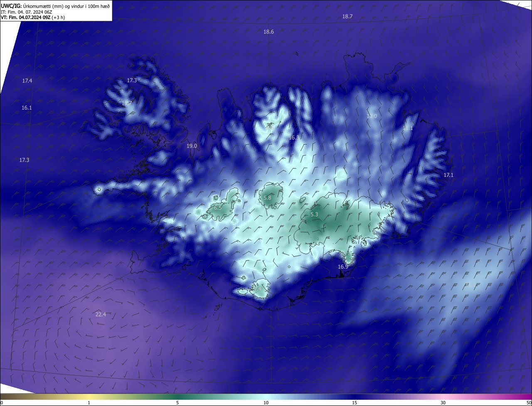Click the 19.0 value label

pos(192,146)
